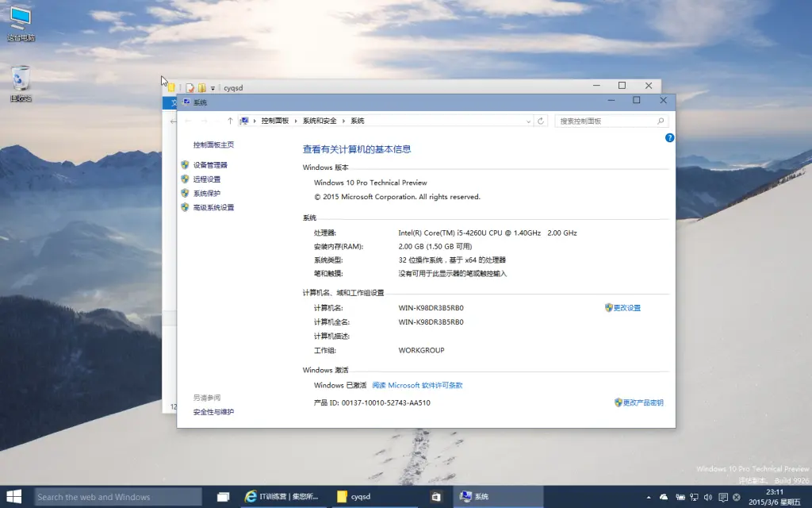Select 系统和安全 in the breadcrumb path
This screenshot has height=508, width=812.
[320, 121]
